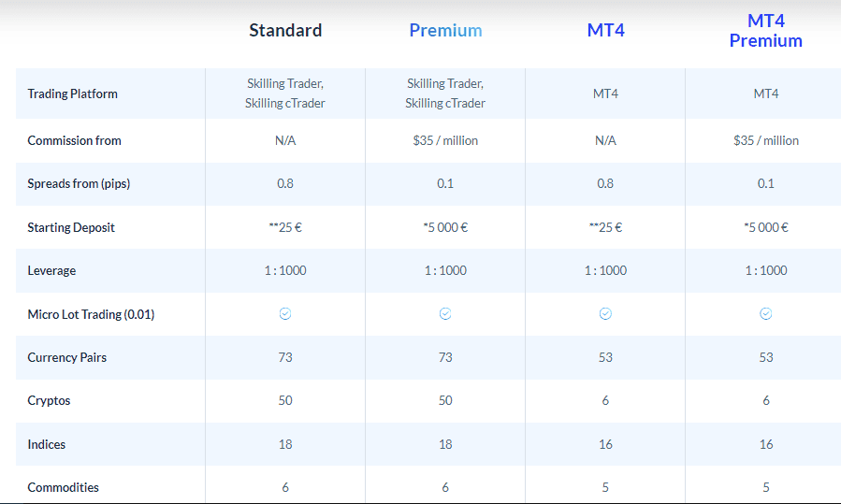841x504 pixels.
Task: Click the Indices row label
Action: click(x=46, y=444)
